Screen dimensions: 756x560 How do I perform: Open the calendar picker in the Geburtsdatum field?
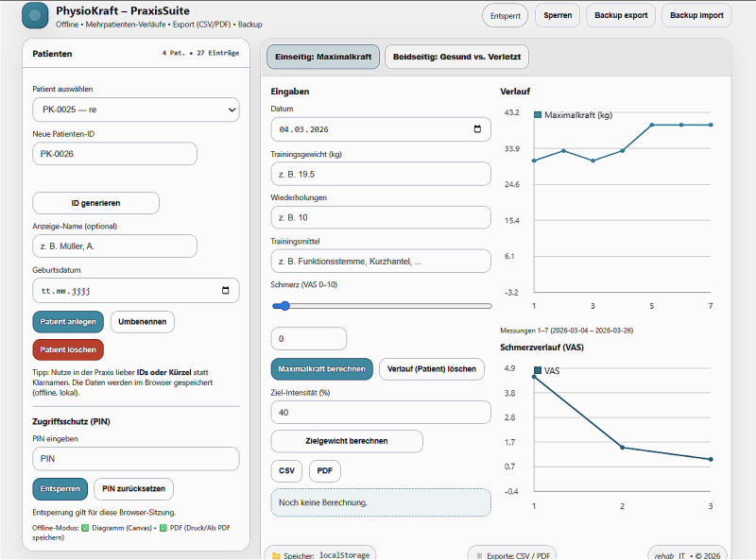(x=225, y=291)
